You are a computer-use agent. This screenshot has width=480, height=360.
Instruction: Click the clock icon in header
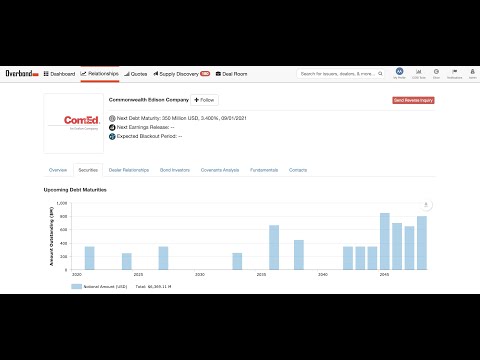(436, 72)
